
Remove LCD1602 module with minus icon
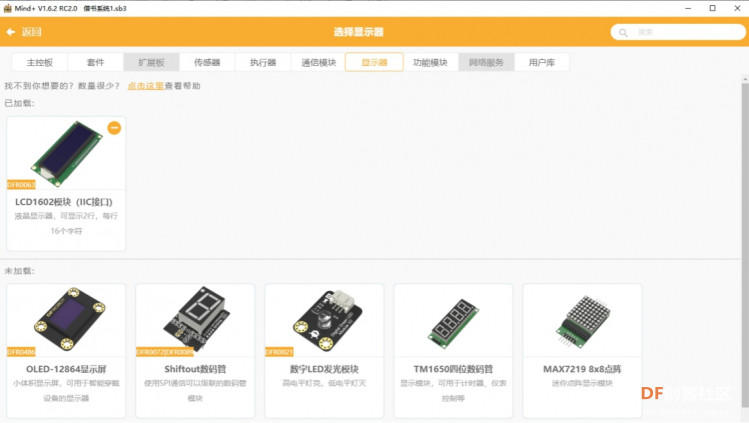(114, 128)
